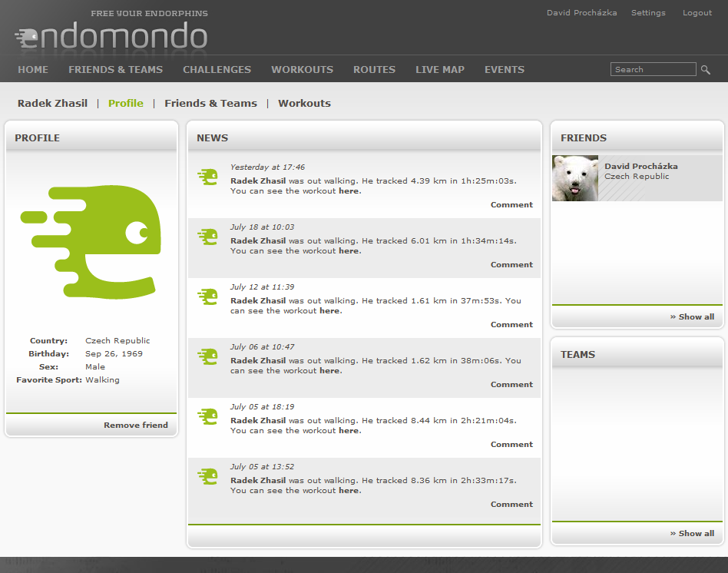
Task: Click news icon for July 05 18:19 entry
Action: [207, 416]
